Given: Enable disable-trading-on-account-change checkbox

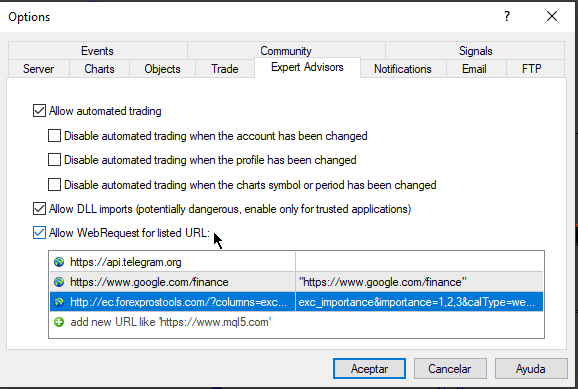Looking at the screenshot, I should (x=55, y=136).
